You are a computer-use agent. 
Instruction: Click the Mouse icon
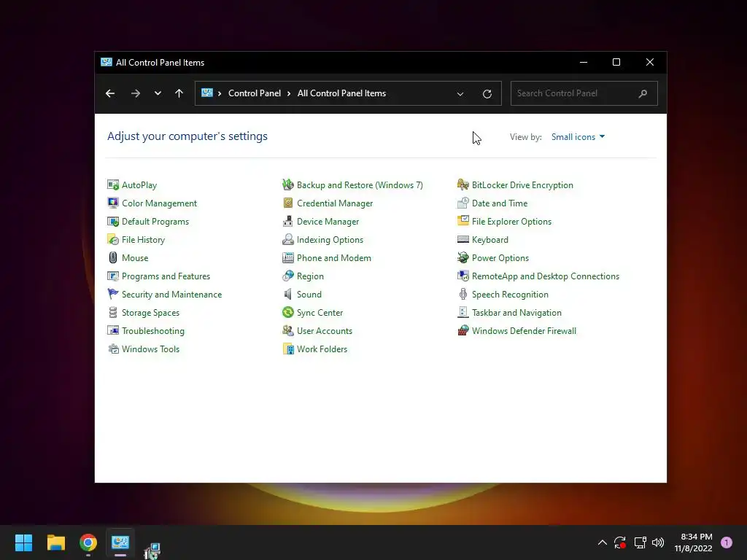pyautogui.click(x=113, y=257)
